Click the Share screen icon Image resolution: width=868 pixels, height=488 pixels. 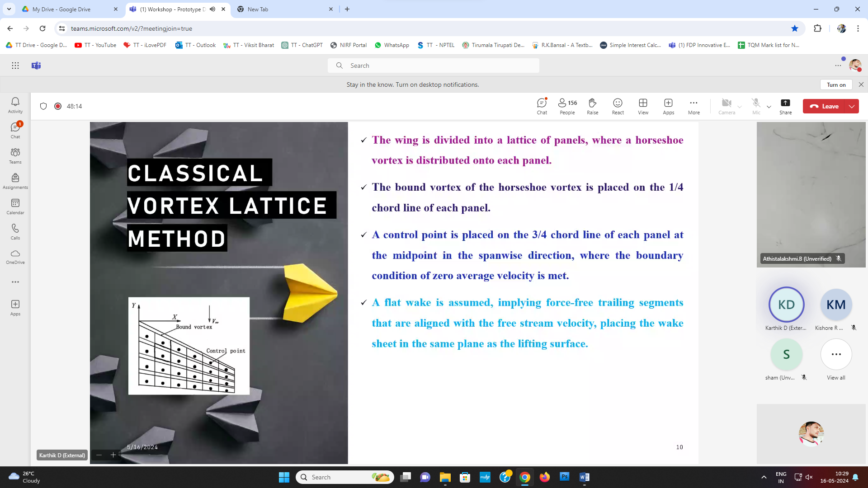(x=785, y=106)
